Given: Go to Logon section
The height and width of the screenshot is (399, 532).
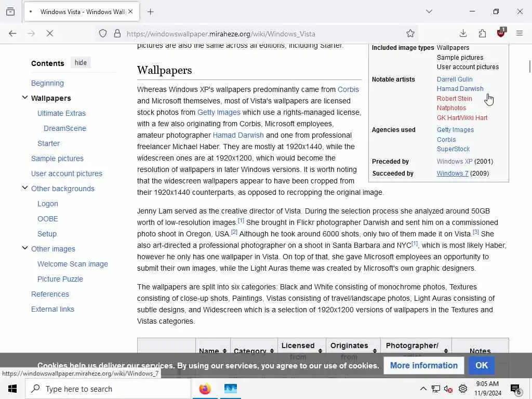Looking at the screenshot, I should click(47, 204).
